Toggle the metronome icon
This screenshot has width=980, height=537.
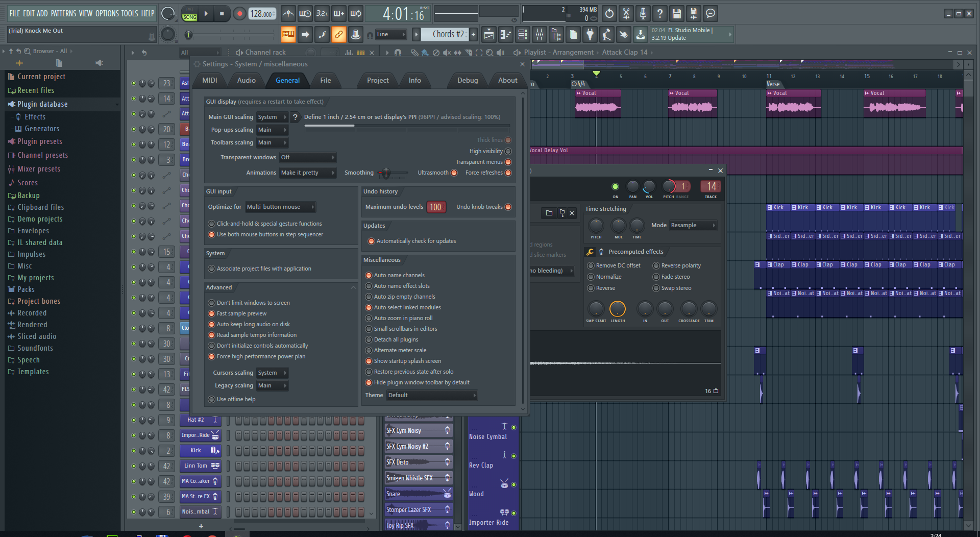[288, 14]
